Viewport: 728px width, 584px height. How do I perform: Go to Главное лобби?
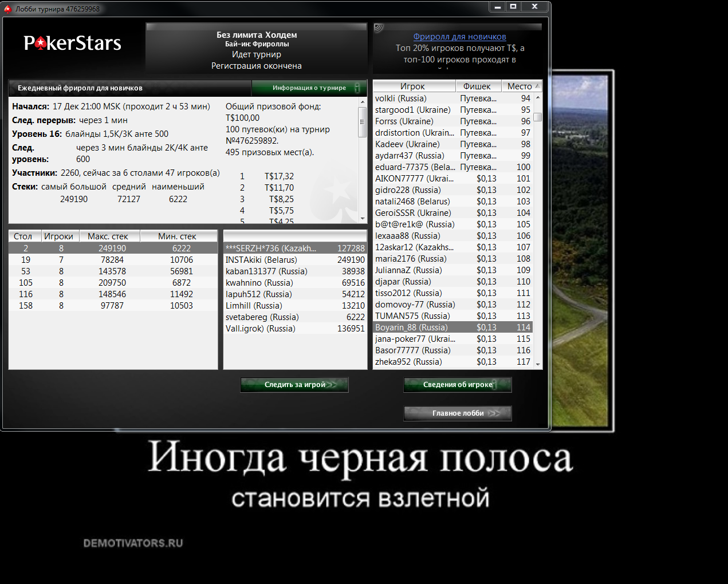[x=457, y=413]
